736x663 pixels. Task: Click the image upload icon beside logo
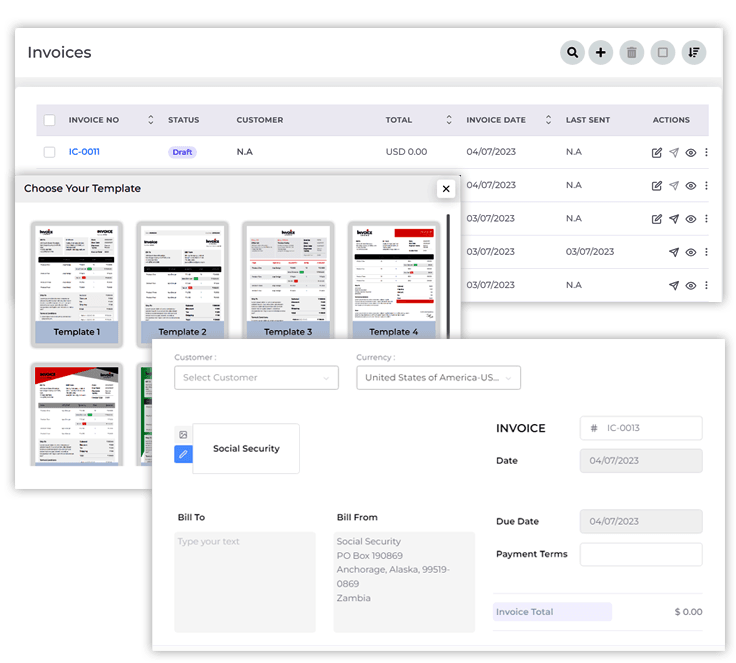tap(182, 434)
